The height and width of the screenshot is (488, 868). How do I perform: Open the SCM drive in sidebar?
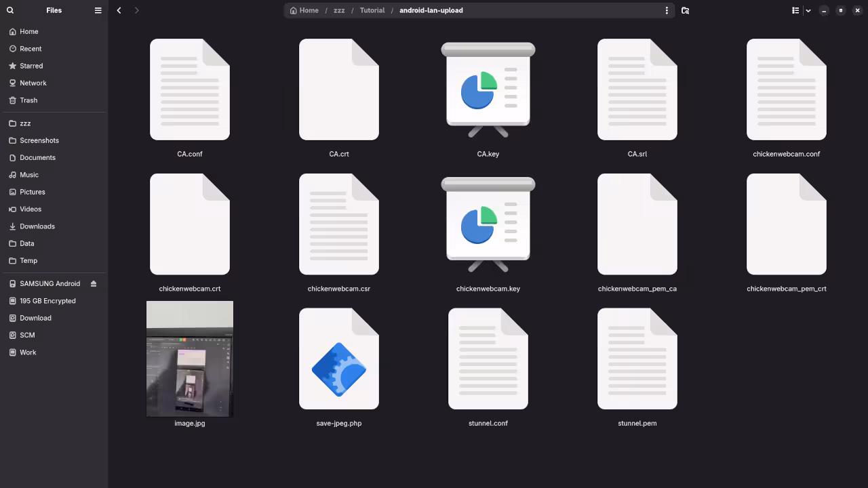pos(54,335)
